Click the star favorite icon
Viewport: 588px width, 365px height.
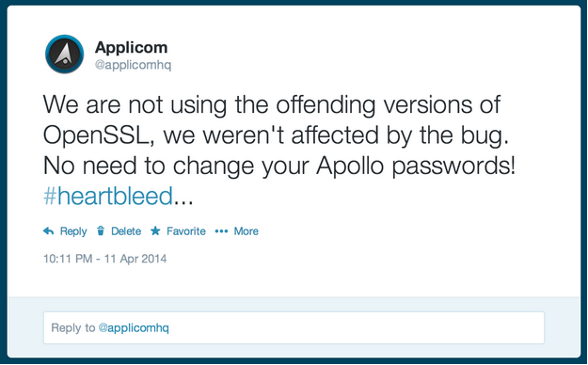[155, 230]
